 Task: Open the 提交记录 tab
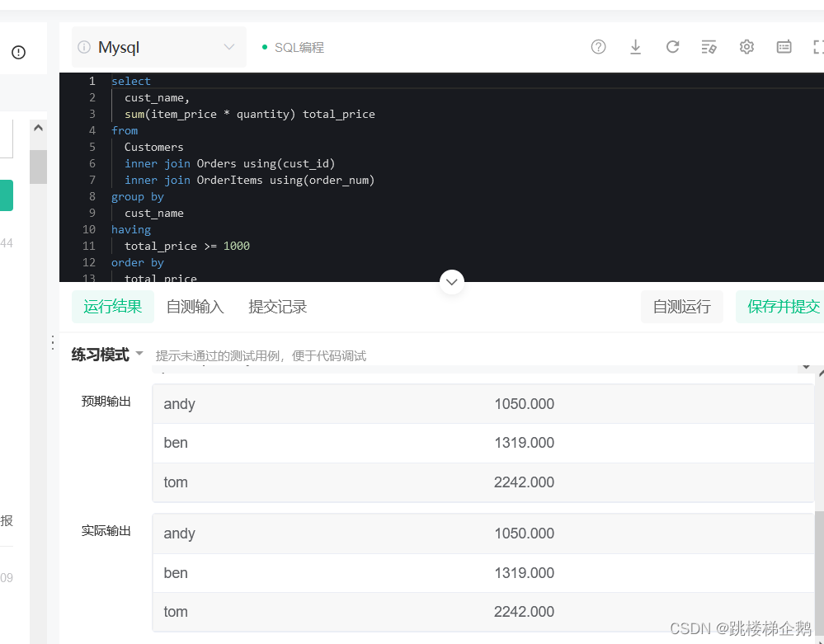tap(277, 307)
